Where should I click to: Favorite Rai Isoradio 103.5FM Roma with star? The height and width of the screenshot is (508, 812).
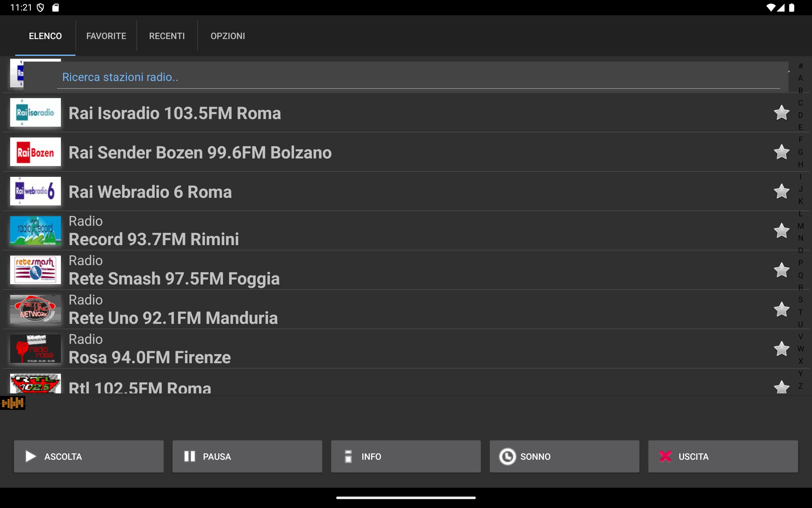[782, 112]
